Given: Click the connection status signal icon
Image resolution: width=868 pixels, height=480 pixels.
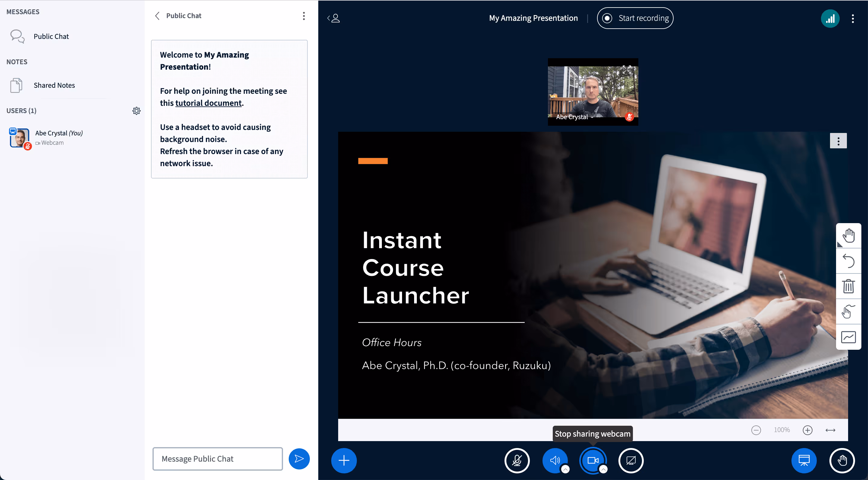Looking at the screenshot, I should click(830, 18).
